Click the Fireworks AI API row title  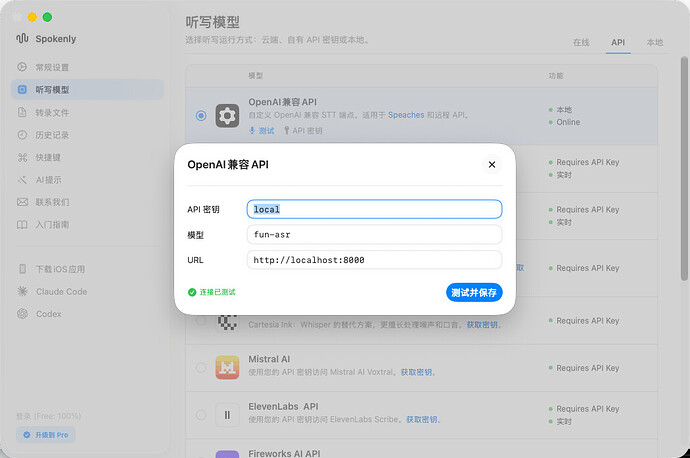[284, 453]
